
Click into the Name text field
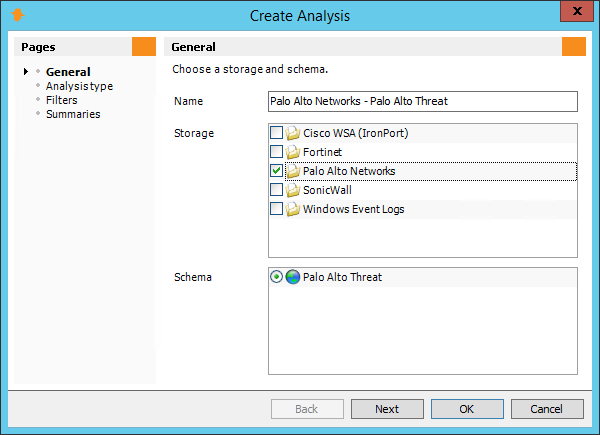(423, 101)
